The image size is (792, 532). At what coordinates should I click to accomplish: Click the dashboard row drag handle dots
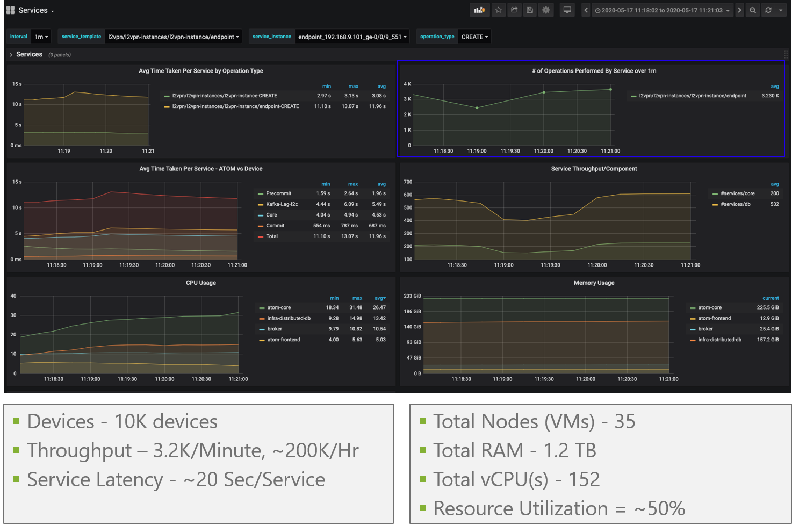786,54
